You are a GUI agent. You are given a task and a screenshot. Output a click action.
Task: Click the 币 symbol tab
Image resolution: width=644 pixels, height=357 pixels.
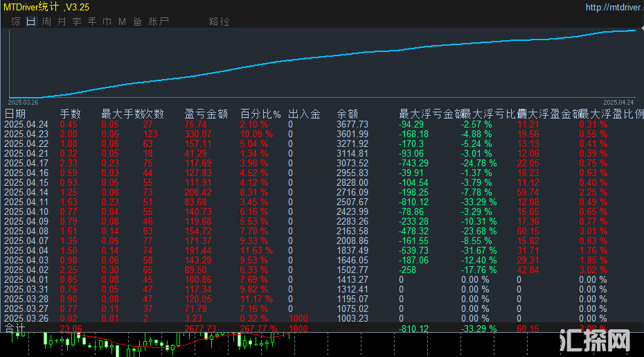(107, 21)
